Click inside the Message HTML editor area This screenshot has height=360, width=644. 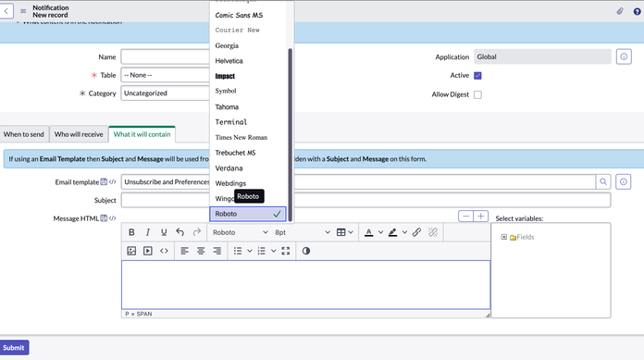(305, 284)
